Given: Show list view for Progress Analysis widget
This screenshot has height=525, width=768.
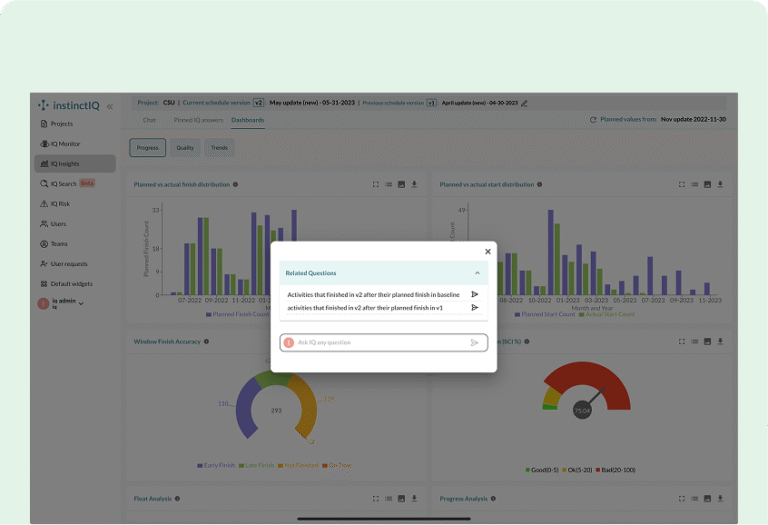Looking at the screenshot, I should click(x=695, y=499).
